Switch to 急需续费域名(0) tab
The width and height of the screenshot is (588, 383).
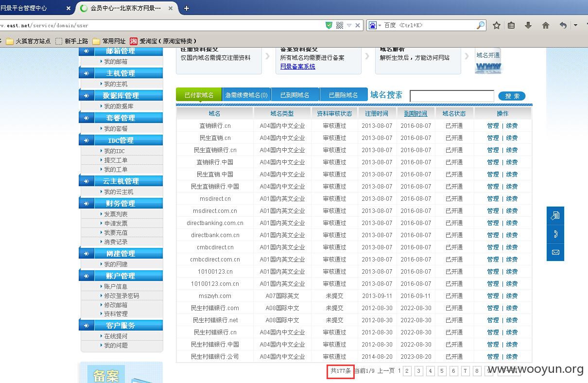(246, 95)
